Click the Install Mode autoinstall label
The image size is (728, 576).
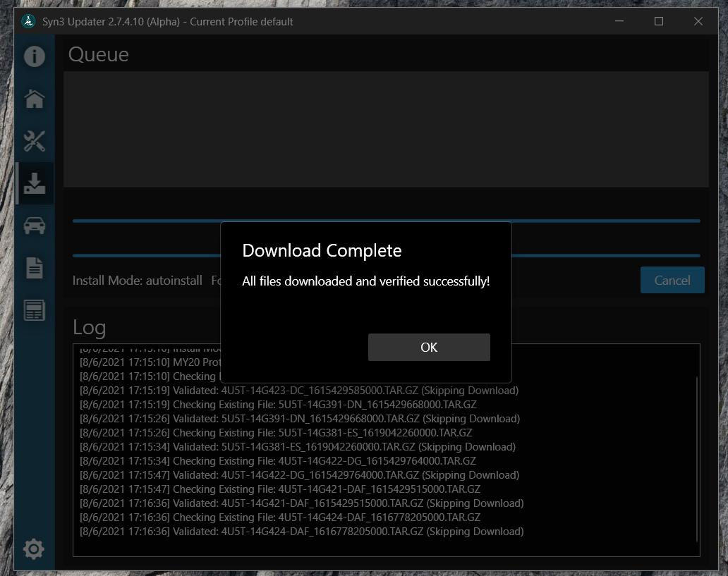point(135,280)
